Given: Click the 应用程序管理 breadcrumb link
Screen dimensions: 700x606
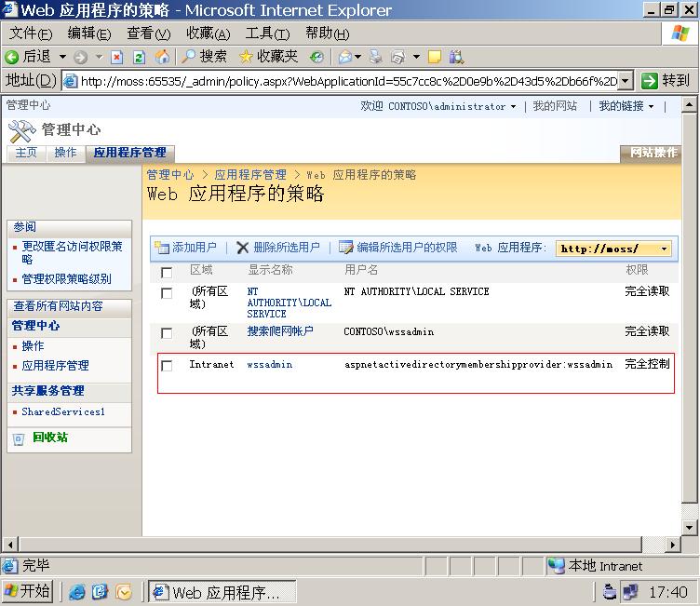Looking at the screenshot, I should click(x=250, y=175).
